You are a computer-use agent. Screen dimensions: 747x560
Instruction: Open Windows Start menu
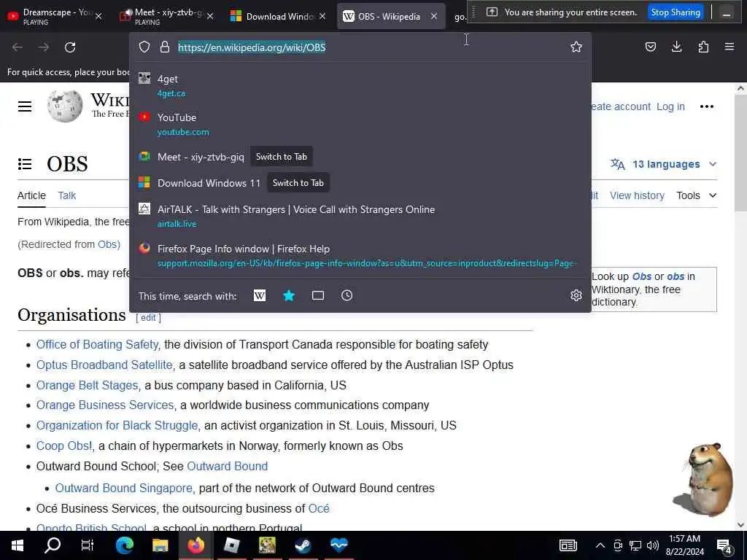(18, 545)
